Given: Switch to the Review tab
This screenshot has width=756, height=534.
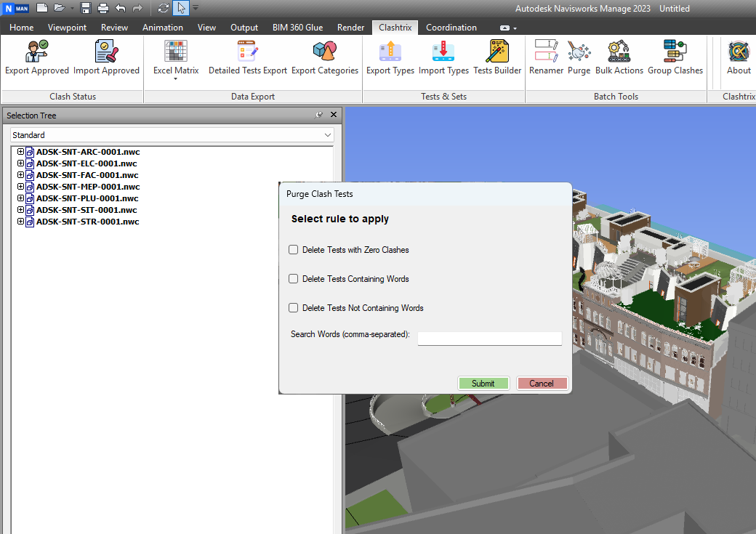Looking at the screenshot, I should (114, 28).
